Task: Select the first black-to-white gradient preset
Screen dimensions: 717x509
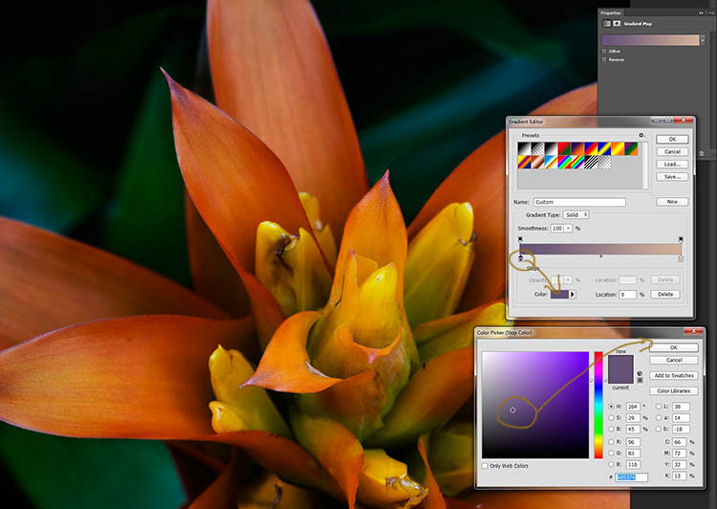Action: (524, 149)
